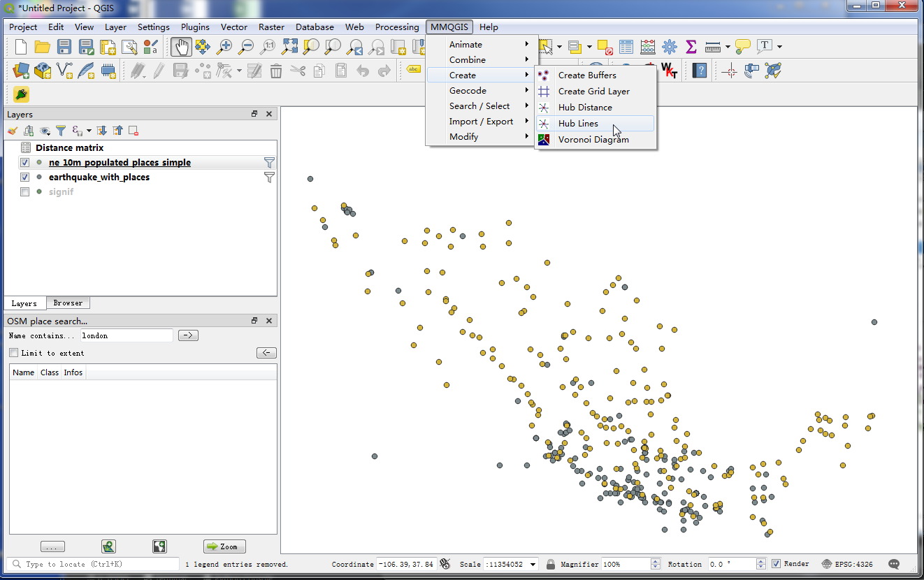The image size is (924, 580).
Task: Create a new project with the blank page icon
Action: pos(21,47)
